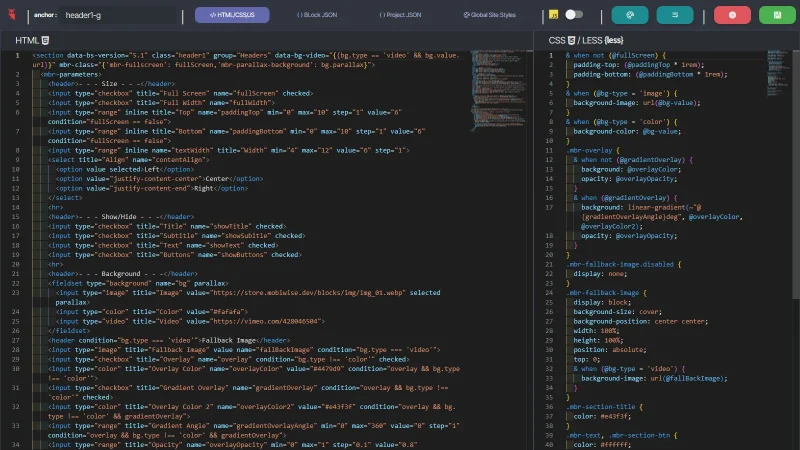Click CSS line 'background-color: @bg-value;'
Screen dimensions: 800x450
point(627,131)
